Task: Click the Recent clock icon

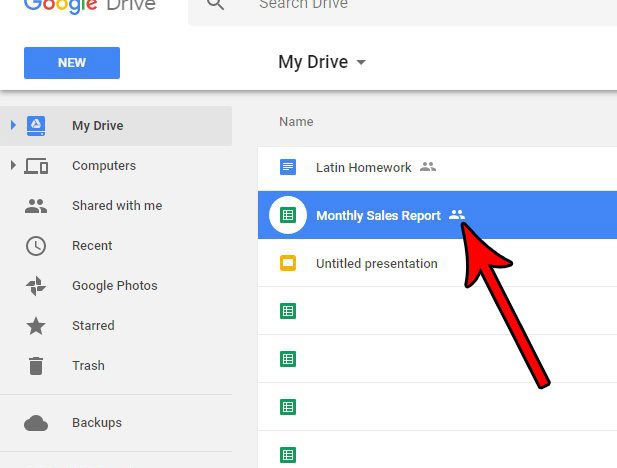Action: [36, 246]
